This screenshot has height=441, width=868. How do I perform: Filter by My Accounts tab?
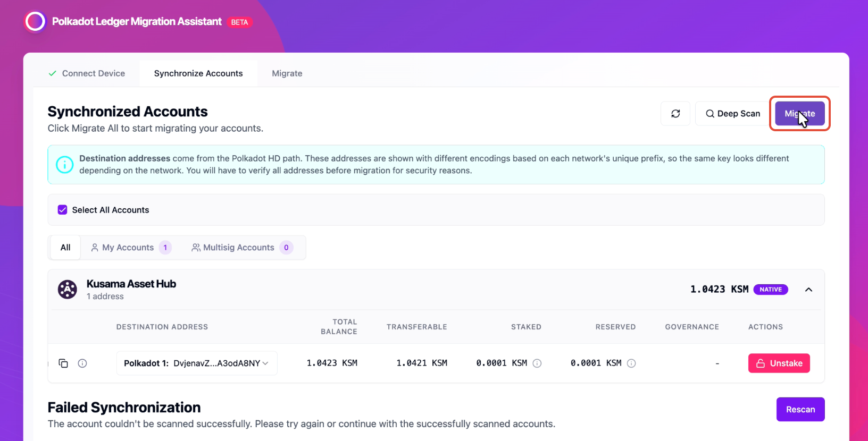(131, 248)
